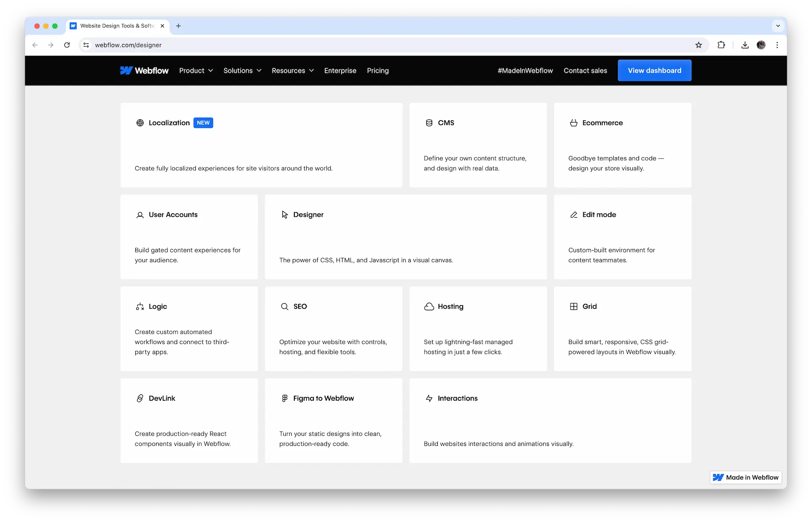Open the DevLink card title

162,398
